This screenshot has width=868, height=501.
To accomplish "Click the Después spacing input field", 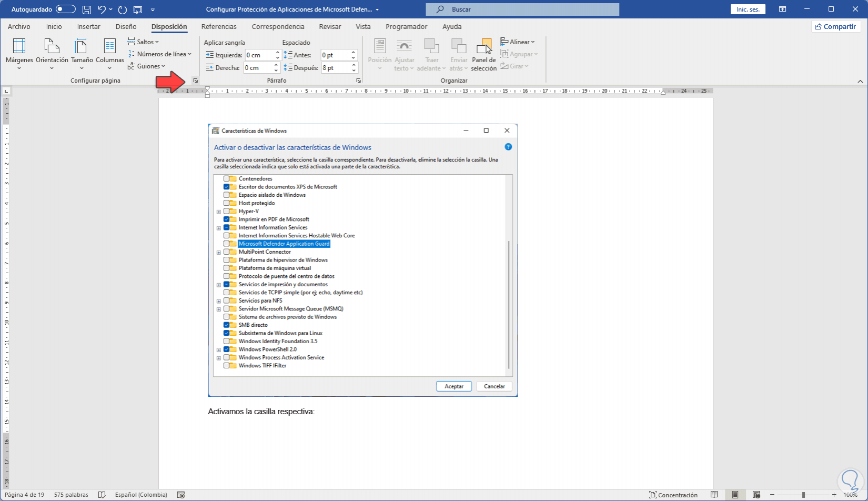I will point(336,68).
